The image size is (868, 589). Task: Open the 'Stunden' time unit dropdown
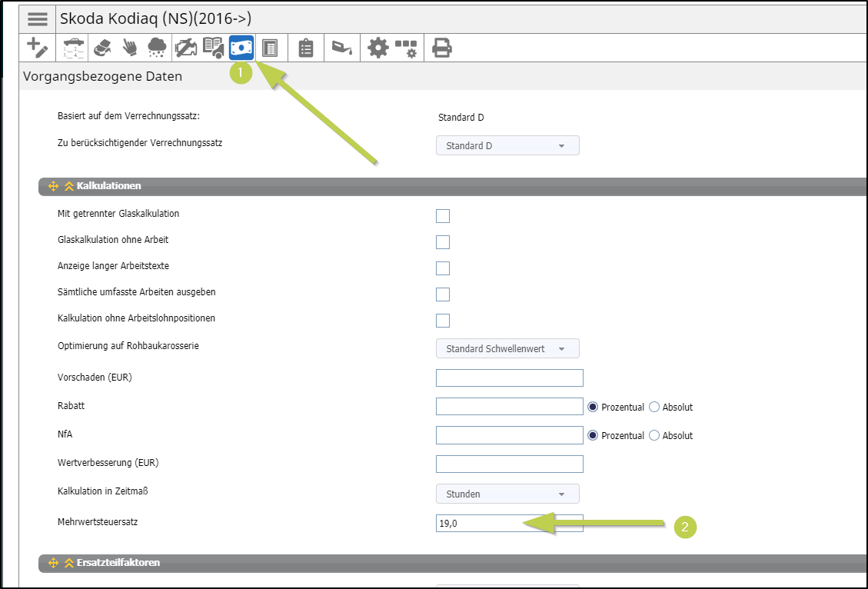[x=507, y=494]
